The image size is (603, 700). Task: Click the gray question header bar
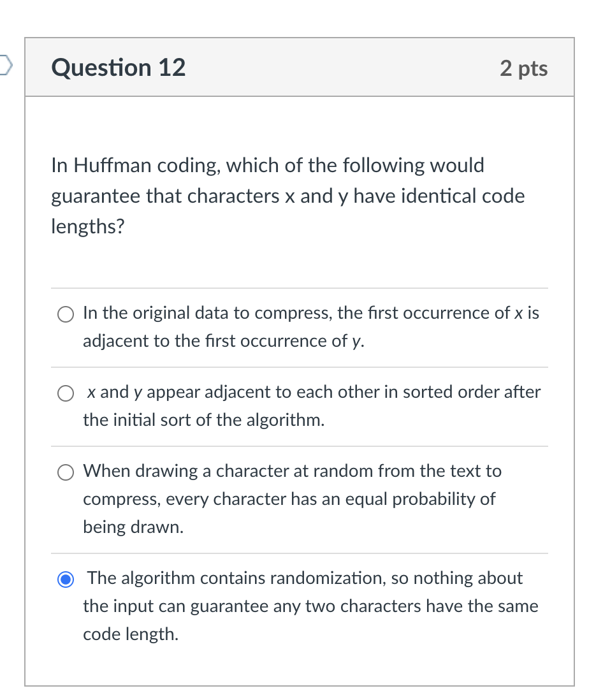point(300,67)
